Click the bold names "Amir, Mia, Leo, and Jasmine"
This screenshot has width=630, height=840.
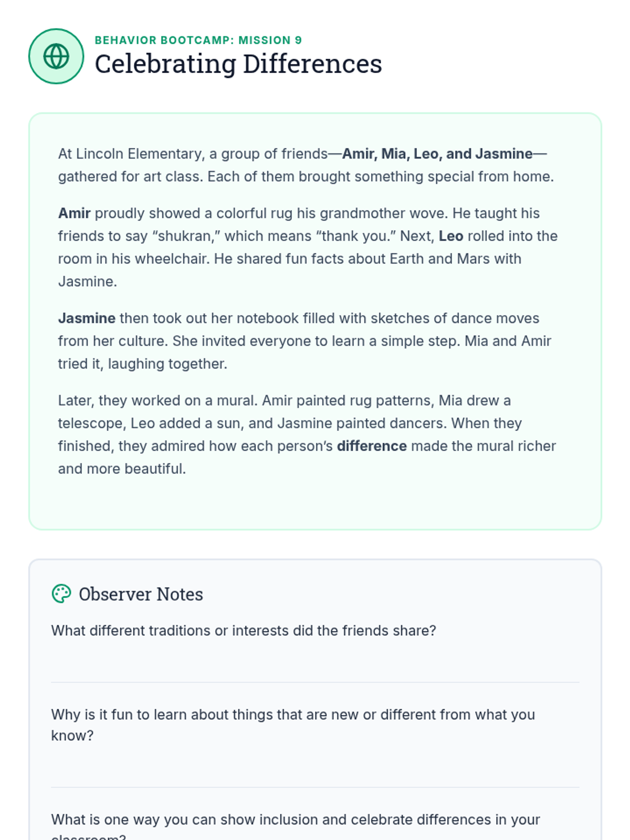click(x=437, y=154)
